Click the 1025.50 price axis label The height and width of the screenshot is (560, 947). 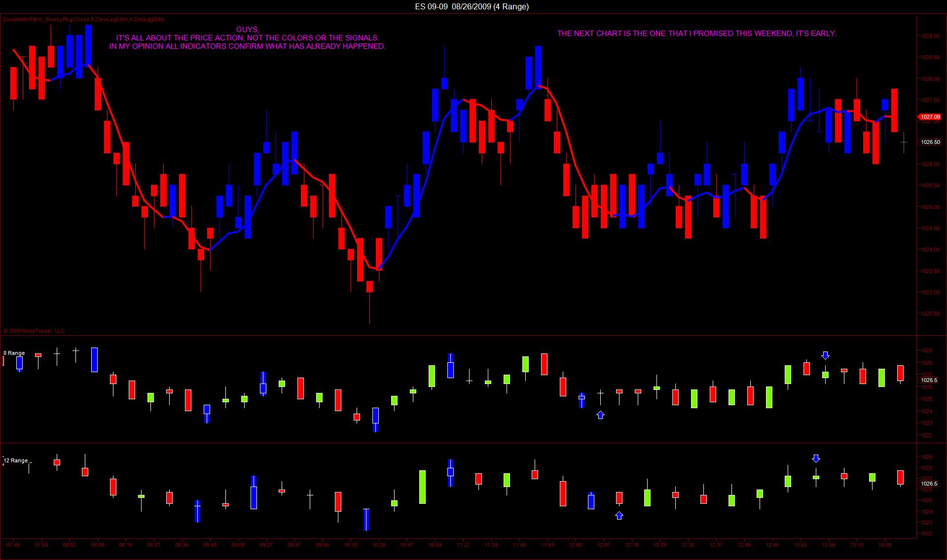tap(930, 185)
